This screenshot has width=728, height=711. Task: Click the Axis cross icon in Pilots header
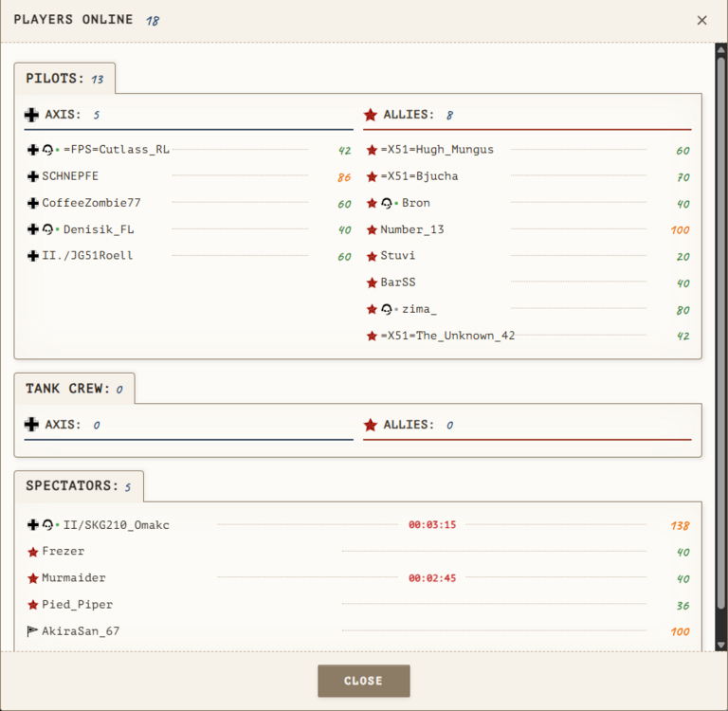coord(31,115)
